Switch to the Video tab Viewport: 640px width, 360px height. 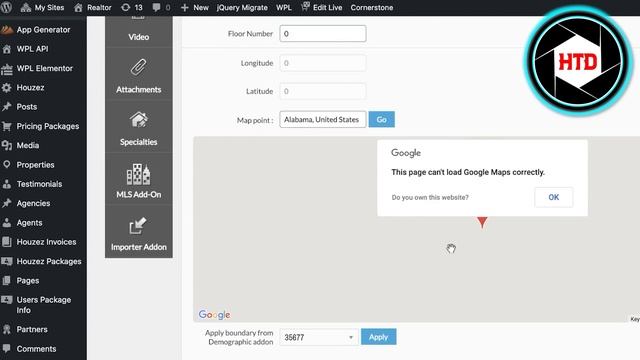(x=139, y=32)
